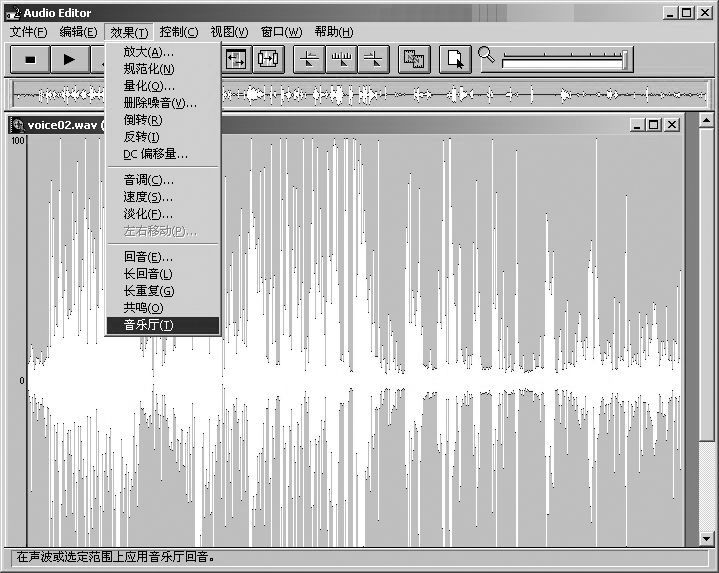Open the 控制(C) menu
719x573 pixels.
click(179, 32)
